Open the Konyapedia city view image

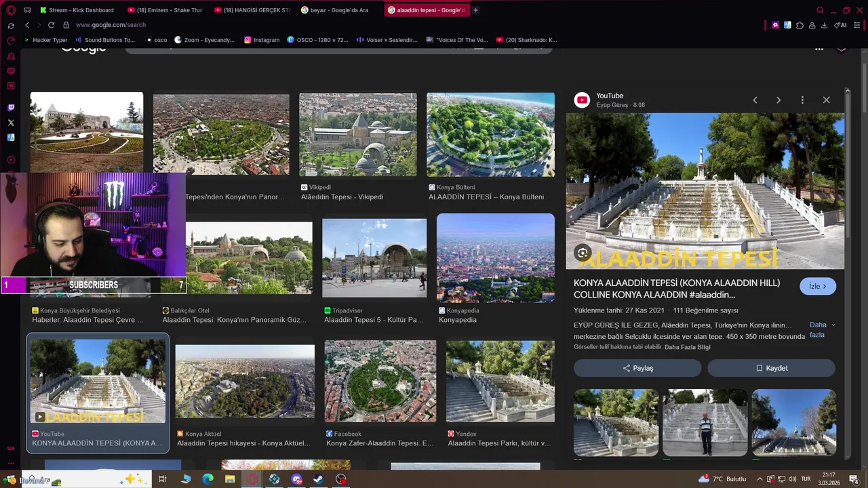[496, 258]
